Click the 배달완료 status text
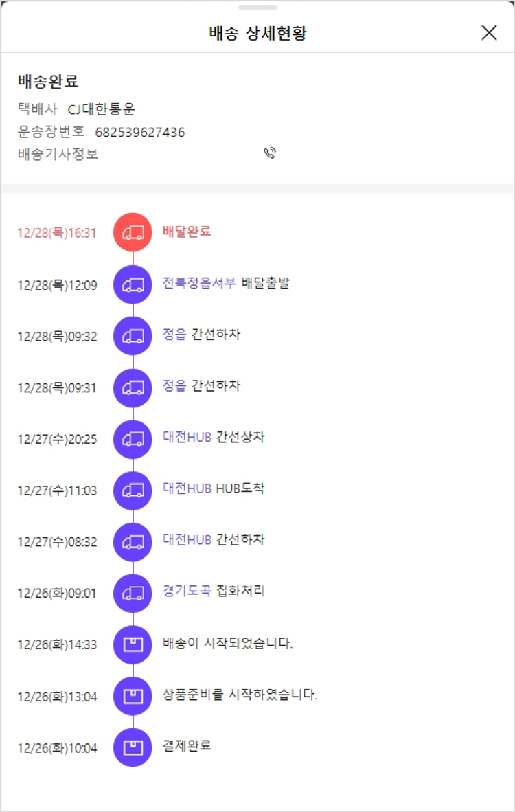 pyautogui.click(x=187, y=232)
